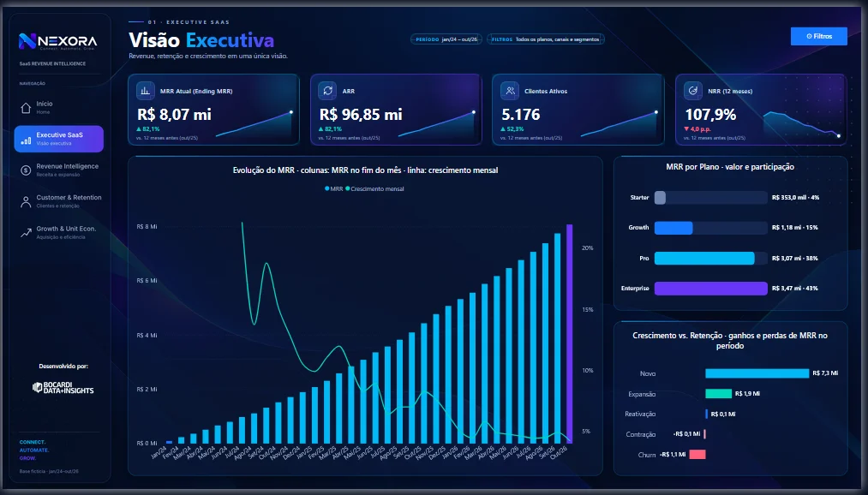Click the Período jan/24 – out/26 pill
This screenshot has width=868, height=495.
[446, 39]
